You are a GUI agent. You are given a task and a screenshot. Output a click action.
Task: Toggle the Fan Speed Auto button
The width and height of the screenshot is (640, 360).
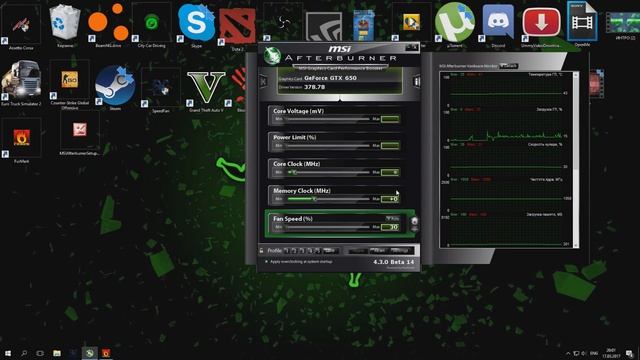(x=393, y=219)
